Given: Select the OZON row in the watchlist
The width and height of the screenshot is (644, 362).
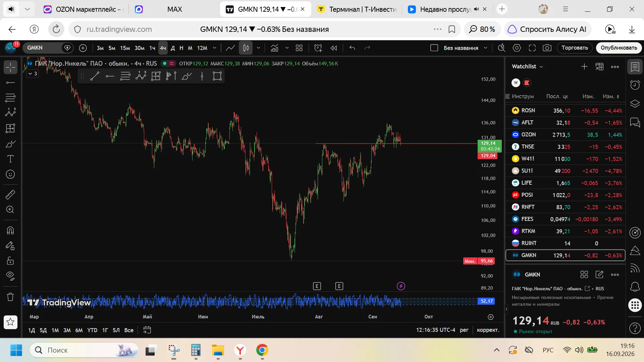Looking at the screenshot, I should pos(566,135).
